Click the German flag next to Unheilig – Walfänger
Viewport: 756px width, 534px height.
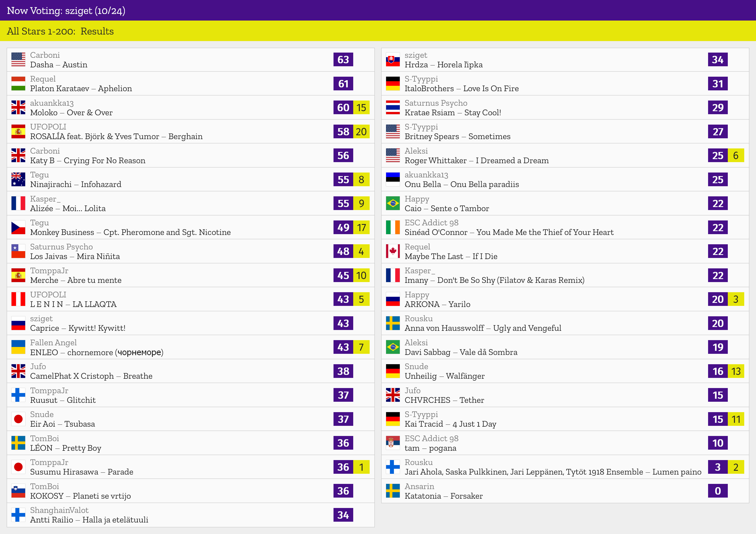click(x=393, y=371)
